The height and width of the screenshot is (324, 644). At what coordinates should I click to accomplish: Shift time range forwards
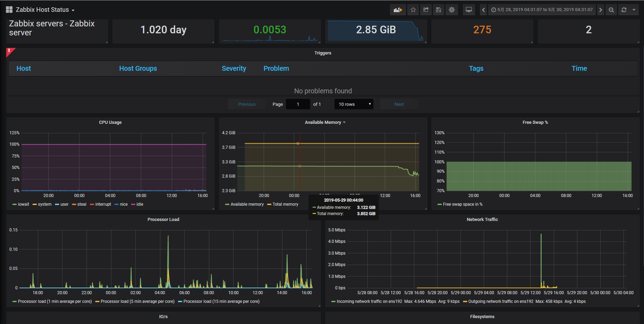(x=601, y=10)
